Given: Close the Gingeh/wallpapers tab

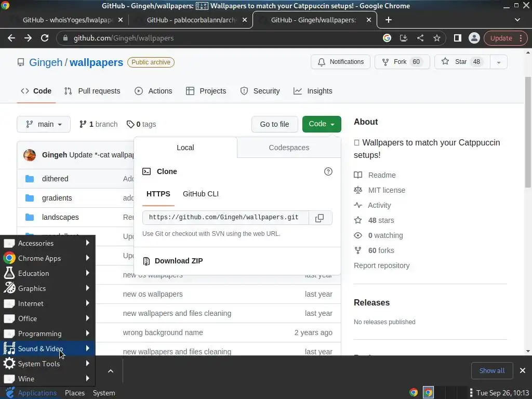Looking at the screenshot, I should 369,20.
